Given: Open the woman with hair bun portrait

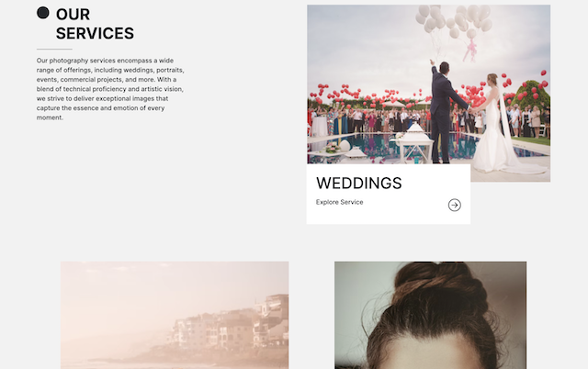Looking at the screenshot, I should pyautogui.click(x=431, y=315).
